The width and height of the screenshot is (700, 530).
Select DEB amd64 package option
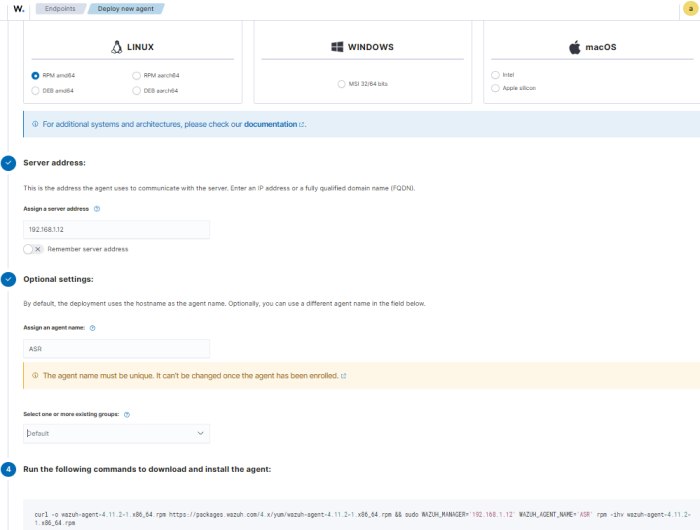(x=35, y=91)
